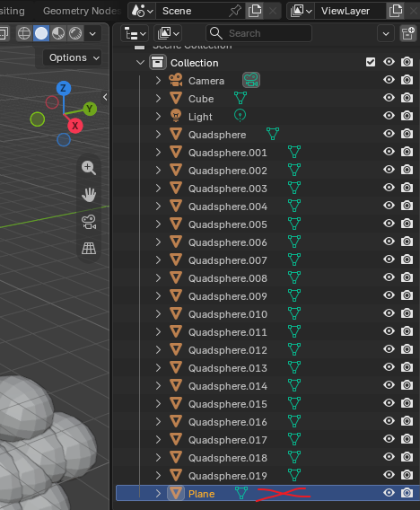Expand the Camera object tree
The image size is (420, 510).
[158, 80]
